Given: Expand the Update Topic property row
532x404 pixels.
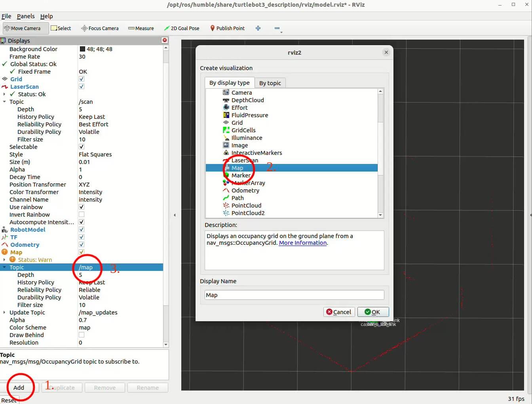Looking at the screenshot, I should coord(4,313).
